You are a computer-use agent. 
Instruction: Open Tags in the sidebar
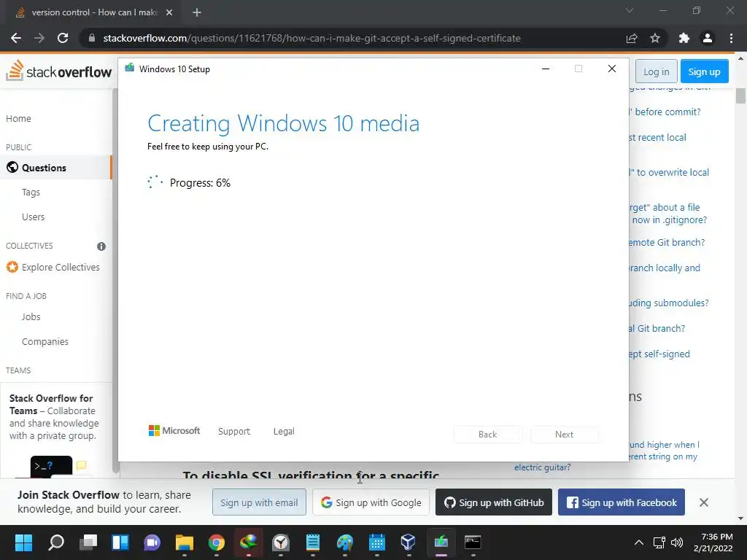click(x=31, y=192)
